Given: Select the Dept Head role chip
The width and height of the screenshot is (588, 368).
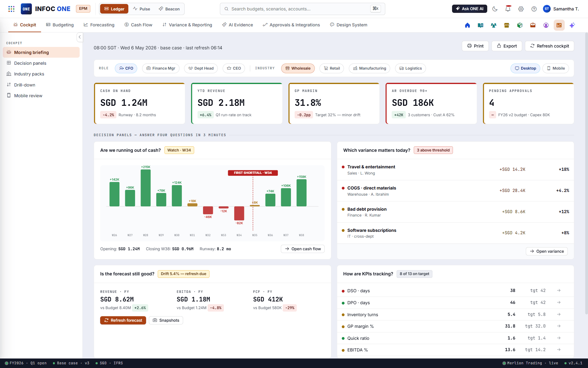Looking at the screenshot, I should pyautogui.click(x=201, y=68).
